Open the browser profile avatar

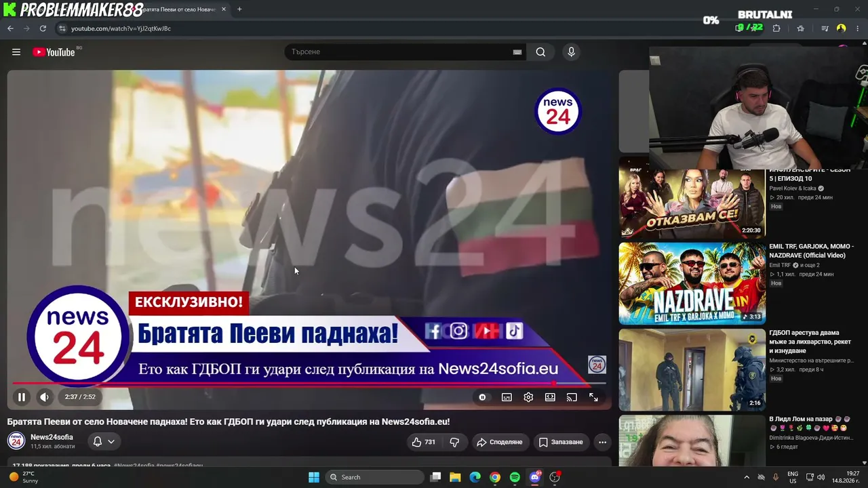[x=841, y=28]
